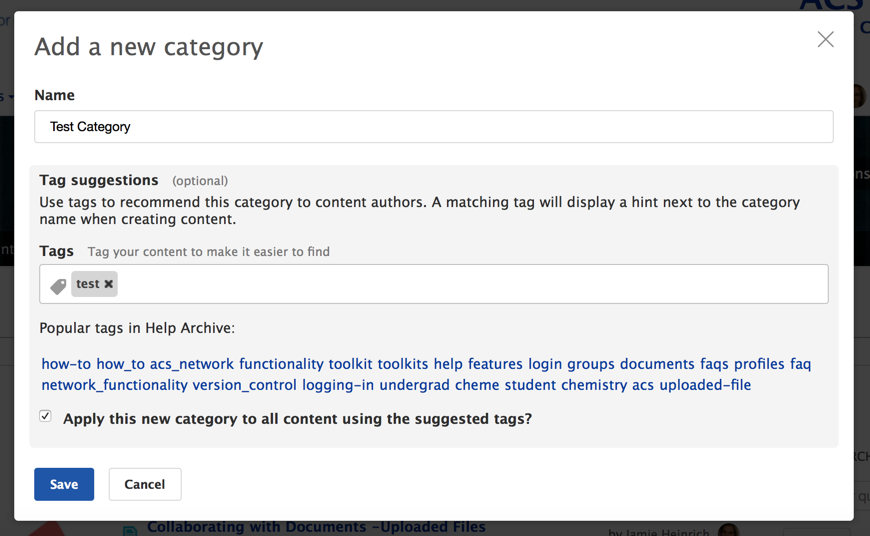Add the 'undergrad' popular tag
Viewport: 870px width, 536px height.
(x=414, y=385)
